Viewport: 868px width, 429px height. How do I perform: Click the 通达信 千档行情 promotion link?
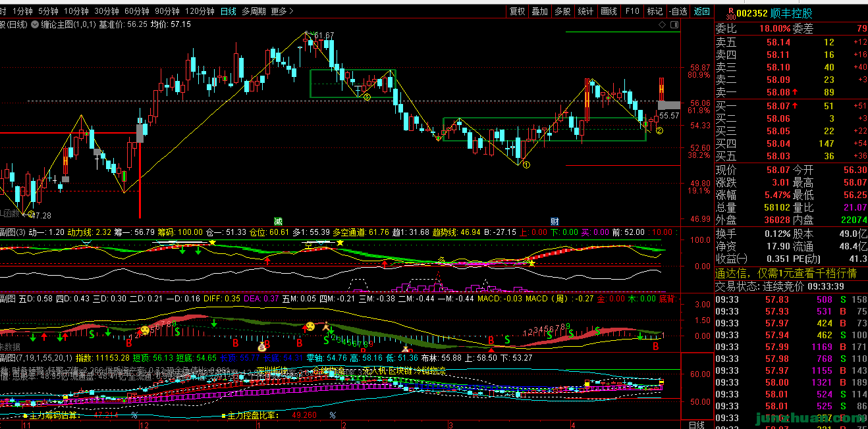pyautogui.click(x=786, y=273)
